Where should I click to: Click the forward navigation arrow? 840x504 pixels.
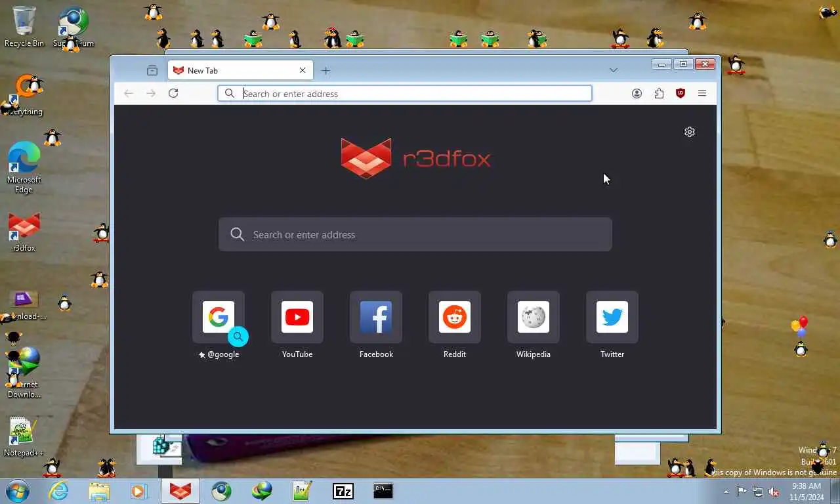point(151,93)
